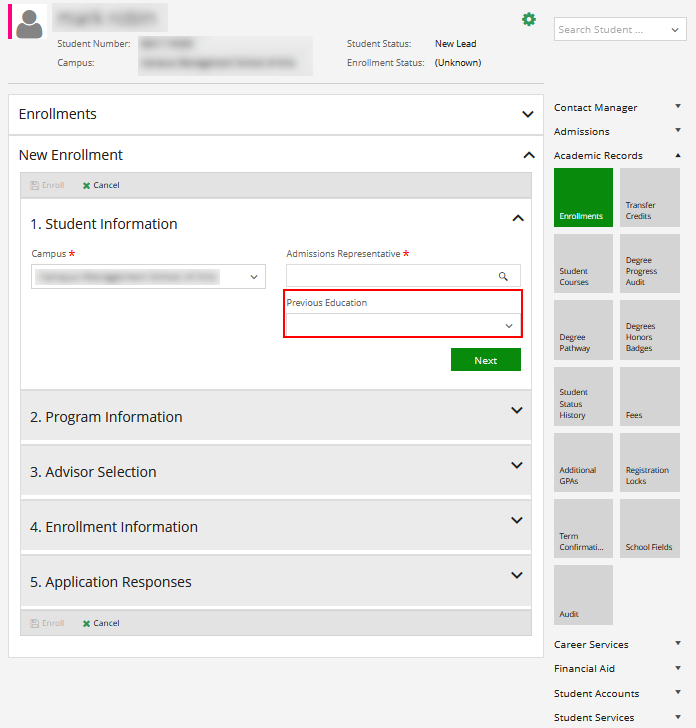Click the top Enroll label
696x728 pixels.
tap(53, 185)
